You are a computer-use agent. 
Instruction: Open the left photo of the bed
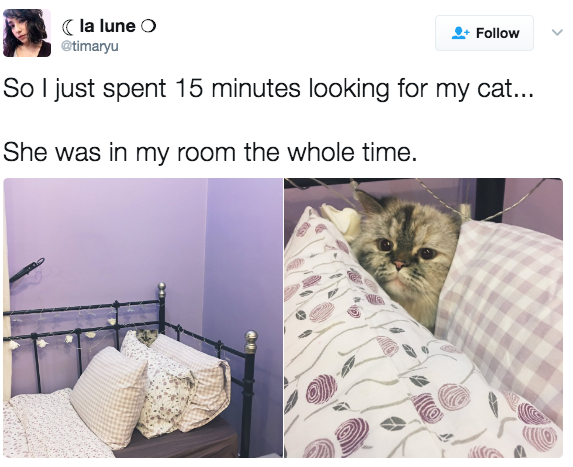point(143,318)
